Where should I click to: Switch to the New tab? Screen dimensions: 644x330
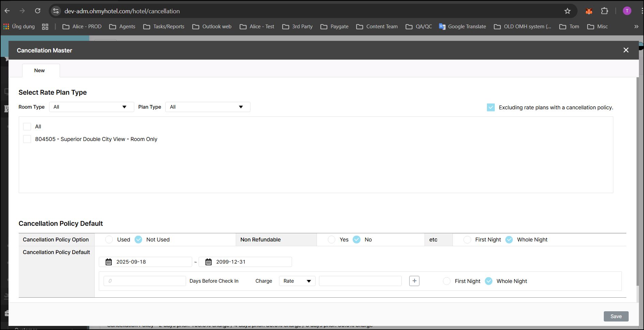pyautogui.click(x=40, y=70)
